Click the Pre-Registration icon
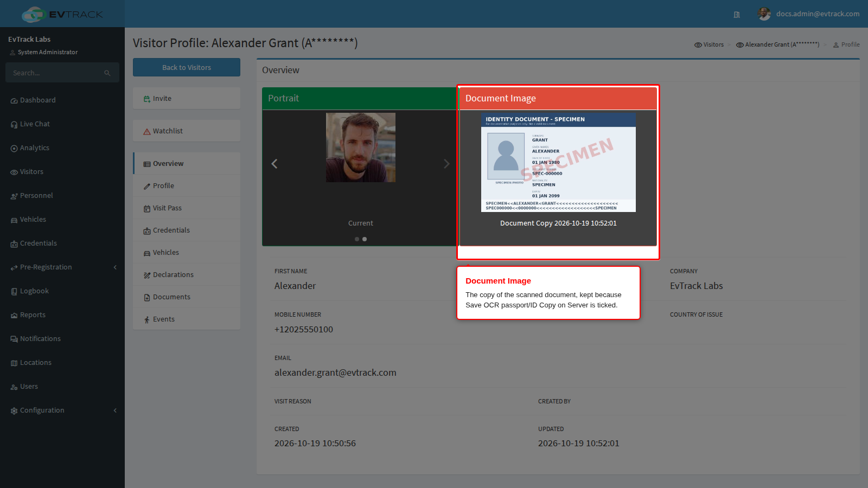This screenshot has width=868, height=488. [x=14, y=268]
